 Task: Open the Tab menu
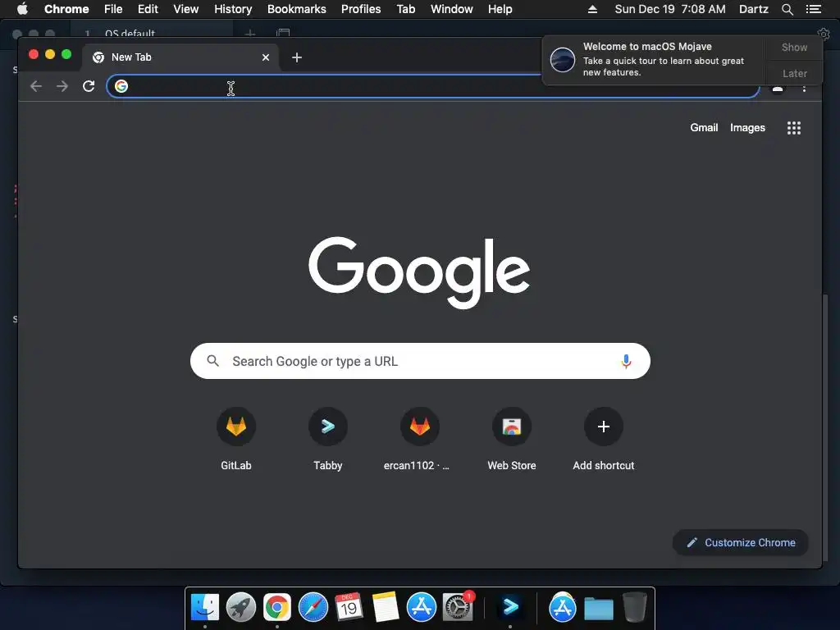point(406,9)
